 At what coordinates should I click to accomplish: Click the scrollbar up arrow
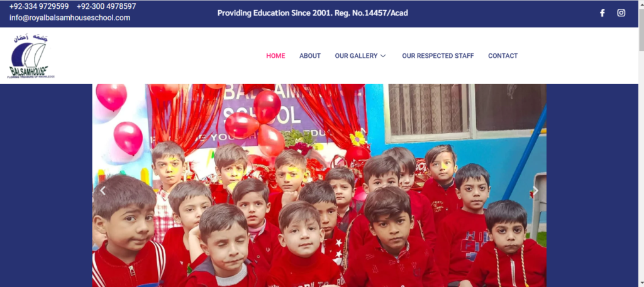pos(641,3)
